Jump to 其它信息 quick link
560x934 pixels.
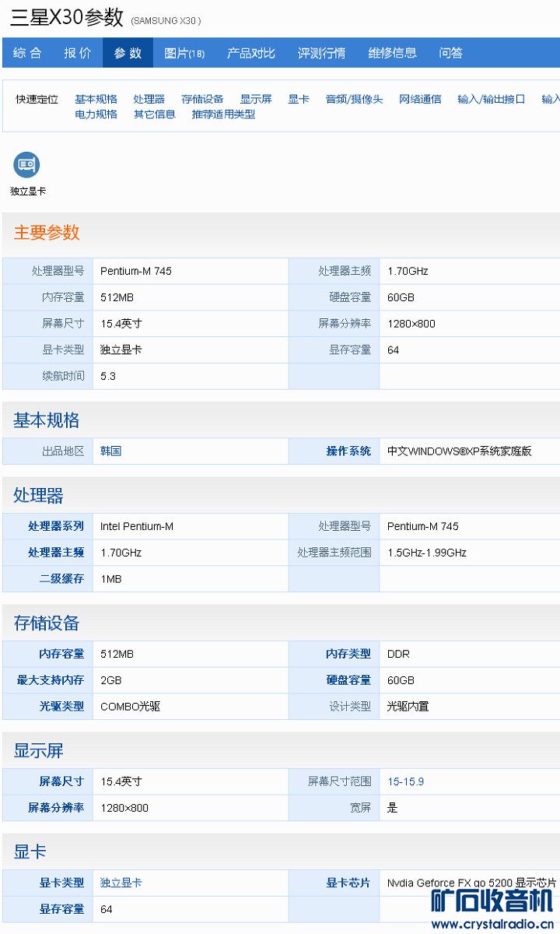[x=154, y=114]
